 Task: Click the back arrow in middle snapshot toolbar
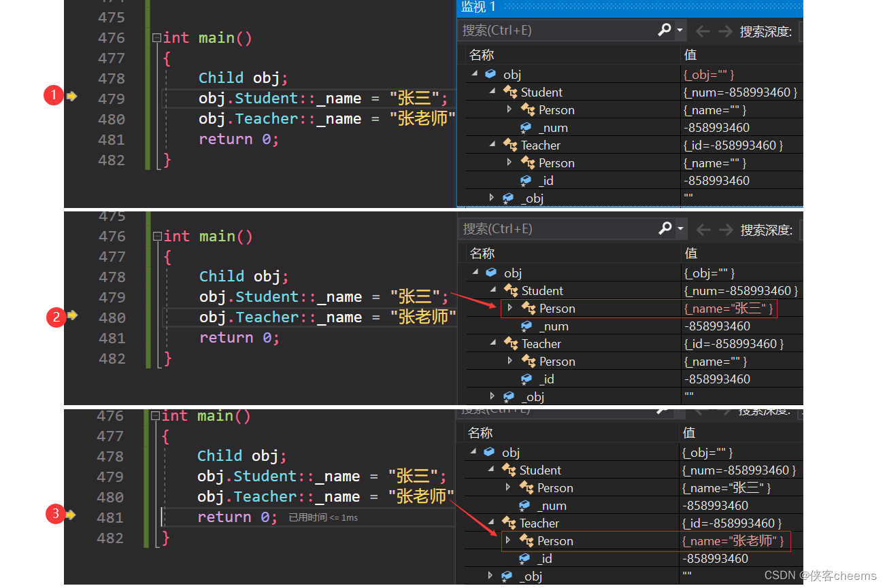703,230
